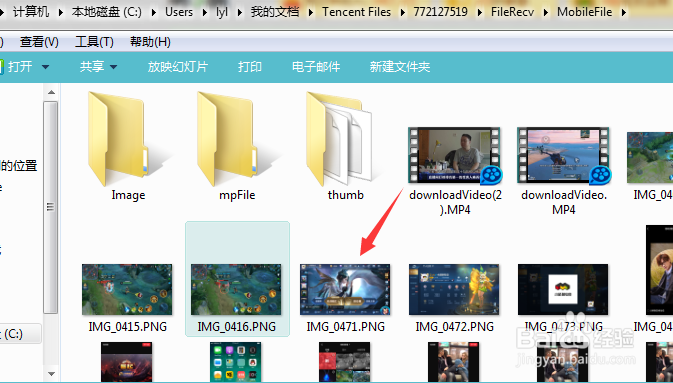The width and height of the screenshot is (673, 383).
Task: Navigate to Users in address bar
Action: click(x=179, y=12)
